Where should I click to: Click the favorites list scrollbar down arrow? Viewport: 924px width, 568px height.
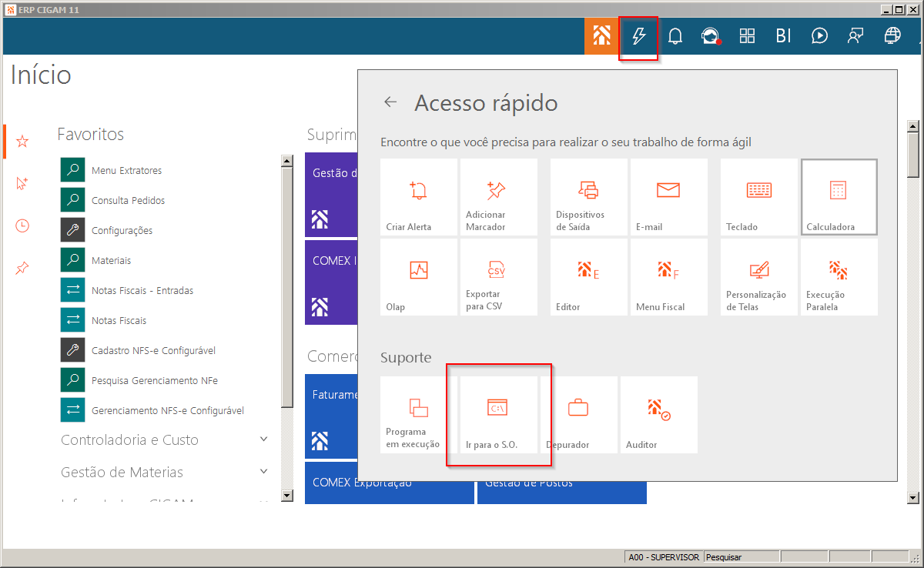287,494
